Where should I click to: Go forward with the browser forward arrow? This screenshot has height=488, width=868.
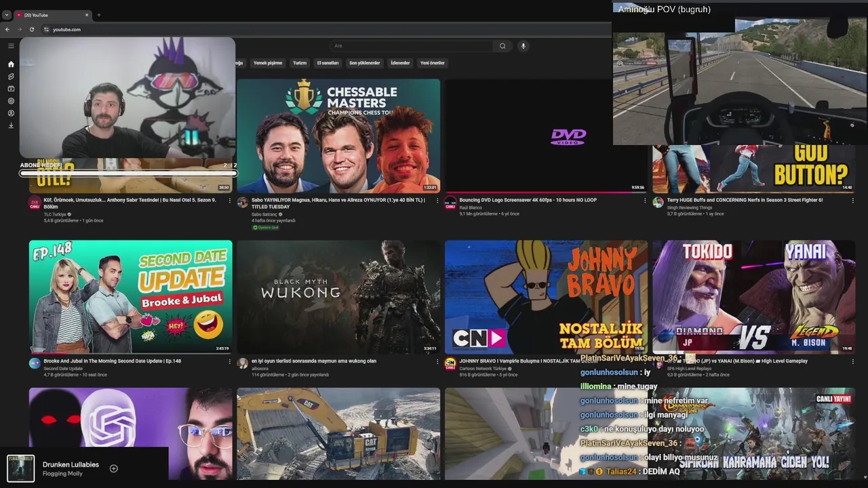20,29
